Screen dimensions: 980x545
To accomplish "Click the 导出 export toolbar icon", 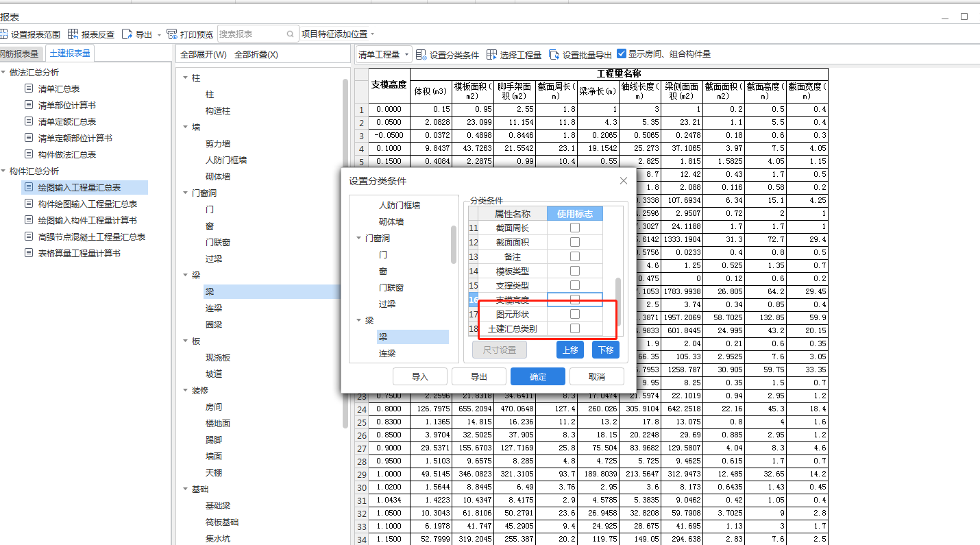I will coord(127,34).
